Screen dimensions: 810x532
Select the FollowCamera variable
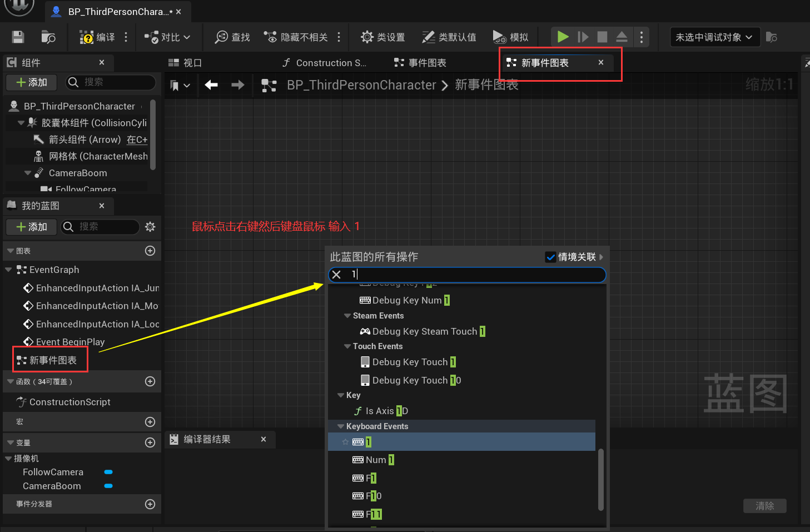53,472
